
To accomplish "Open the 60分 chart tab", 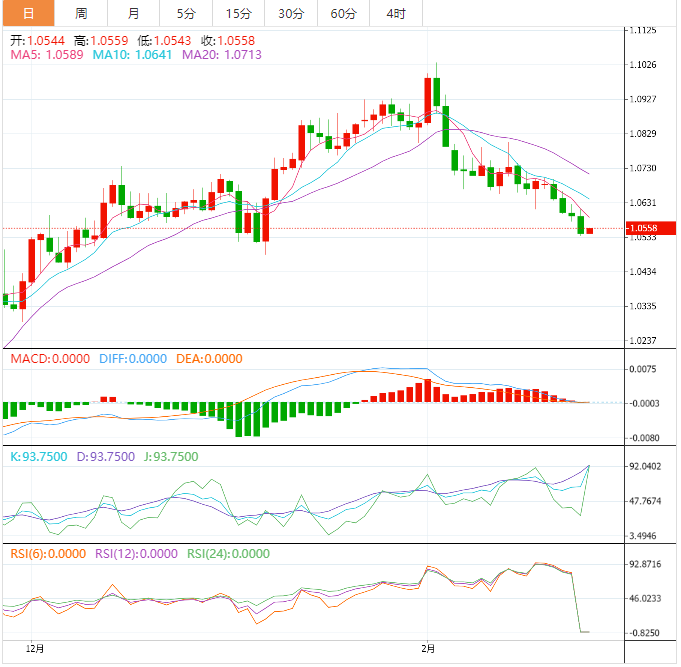I will coord(343,14).
